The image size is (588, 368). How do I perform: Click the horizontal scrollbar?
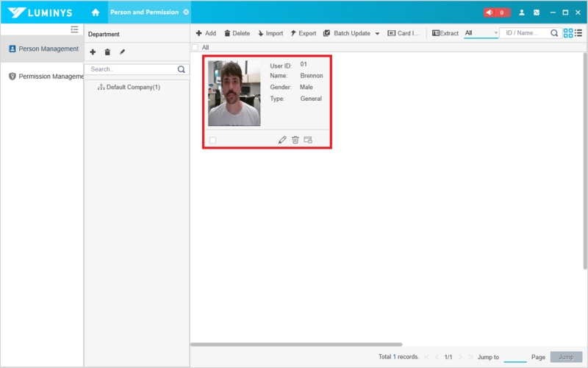pos(296,344)
